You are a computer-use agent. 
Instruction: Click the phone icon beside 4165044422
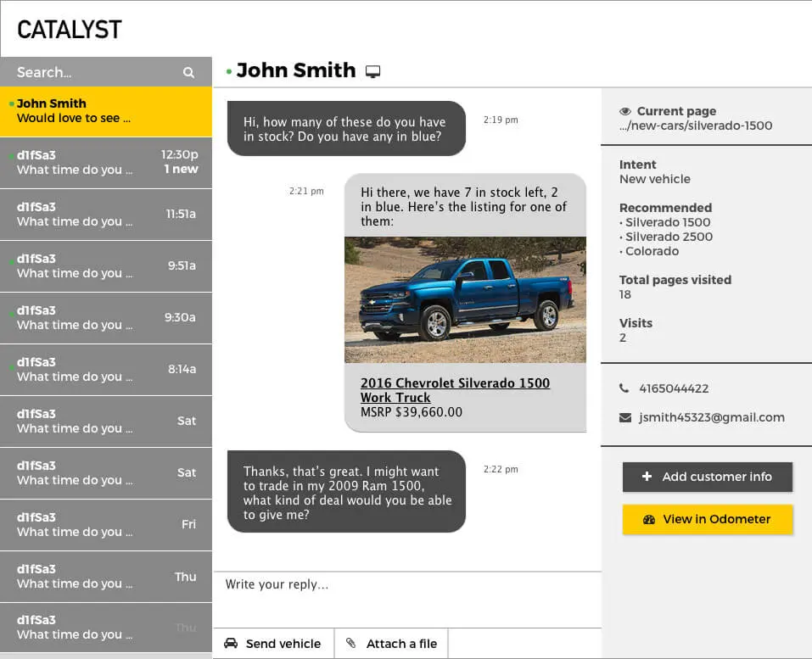coord(624,388)
